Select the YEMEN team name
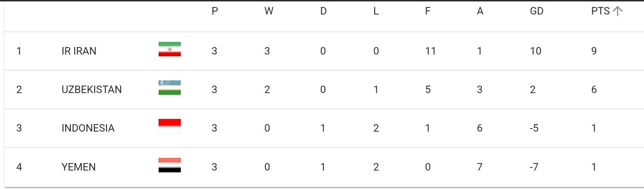 pos(79,167)
